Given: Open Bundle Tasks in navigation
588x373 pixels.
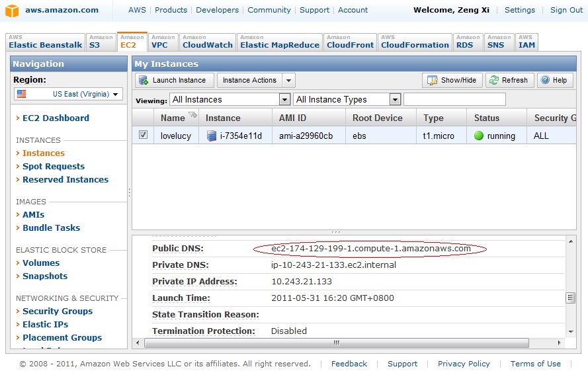Looking at the screenshot, I should [x=52, y=228].
